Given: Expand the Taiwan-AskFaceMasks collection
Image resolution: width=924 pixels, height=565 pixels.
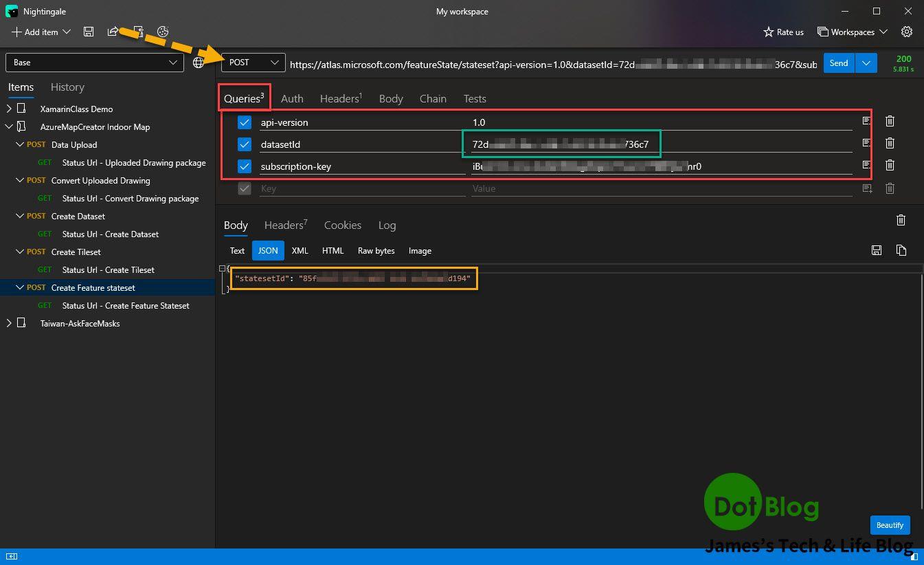Looking at the screenshot, I should point(9,323).
